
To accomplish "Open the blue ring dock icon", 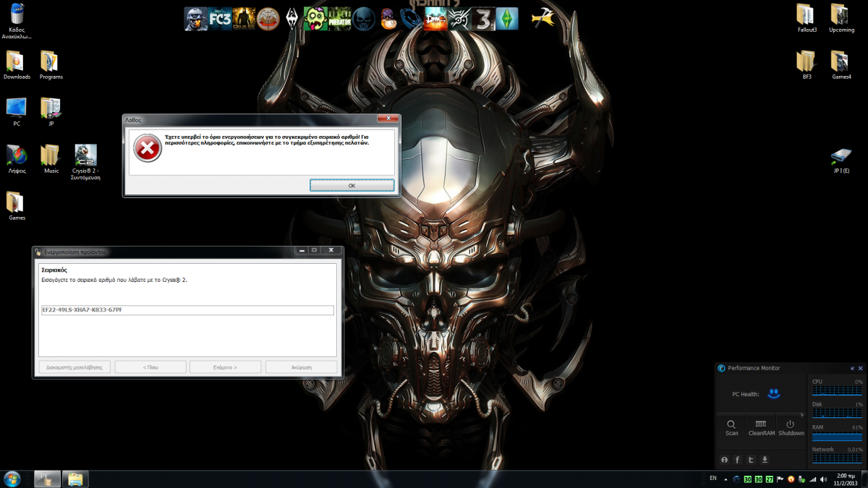I will click(x=411, y=19).
